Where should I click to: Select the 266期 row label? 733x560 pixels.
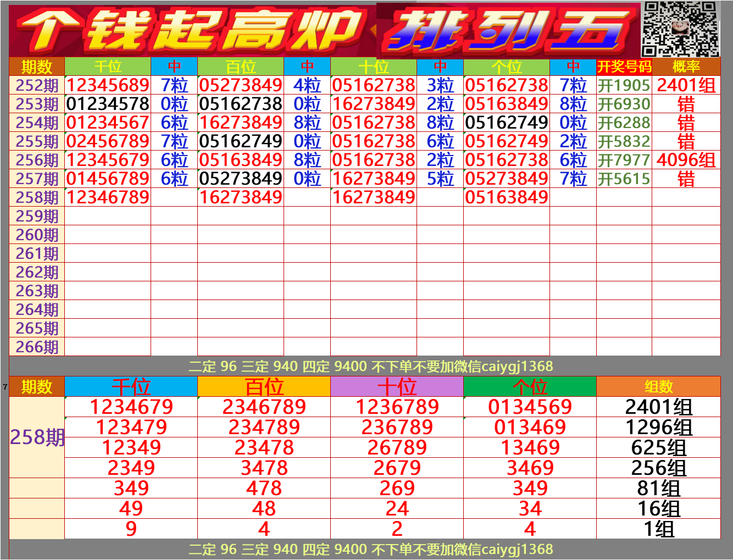pyautogui.click(x=37, y=347)
